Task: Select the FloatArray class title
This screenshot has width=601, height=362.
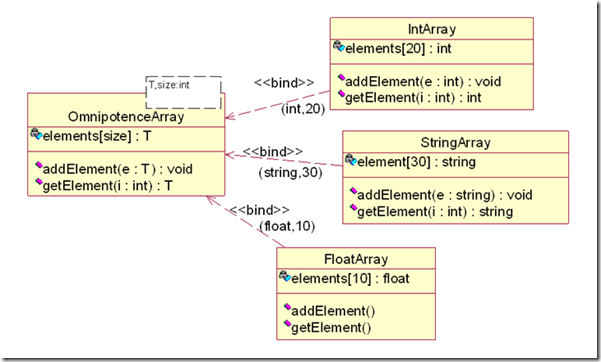Action: (x=356, y=259)
